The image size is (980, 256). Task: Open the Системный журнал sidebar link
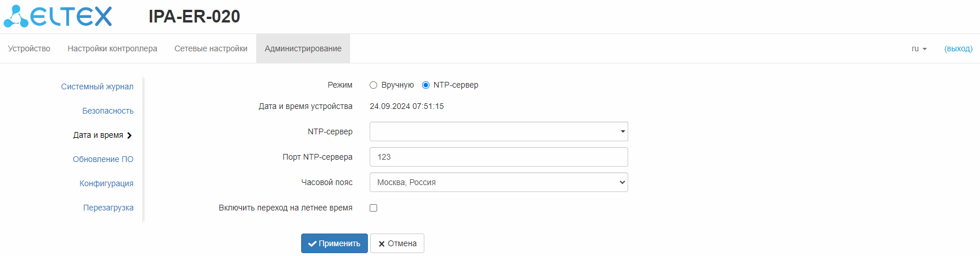[x=97, y=86]
